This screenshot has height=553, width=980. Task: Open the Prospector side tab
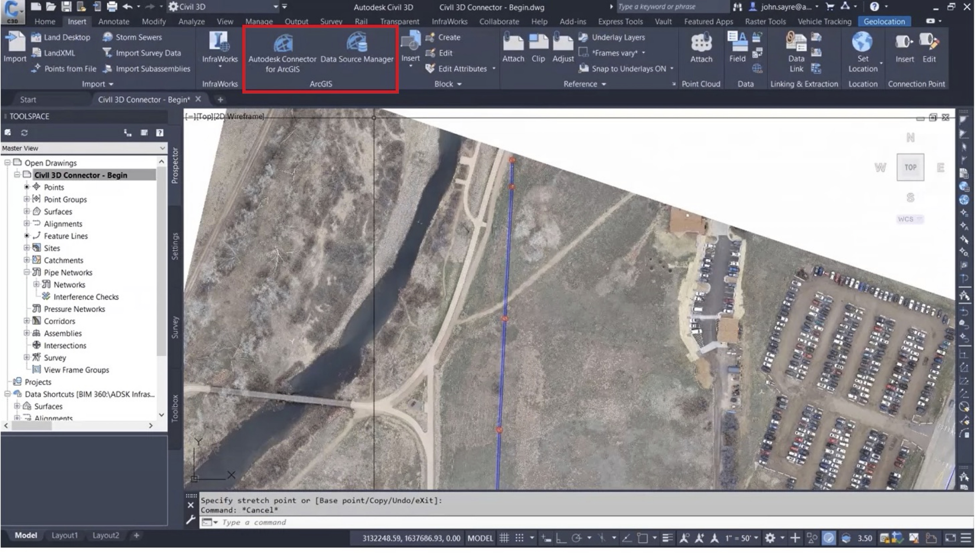175,166
